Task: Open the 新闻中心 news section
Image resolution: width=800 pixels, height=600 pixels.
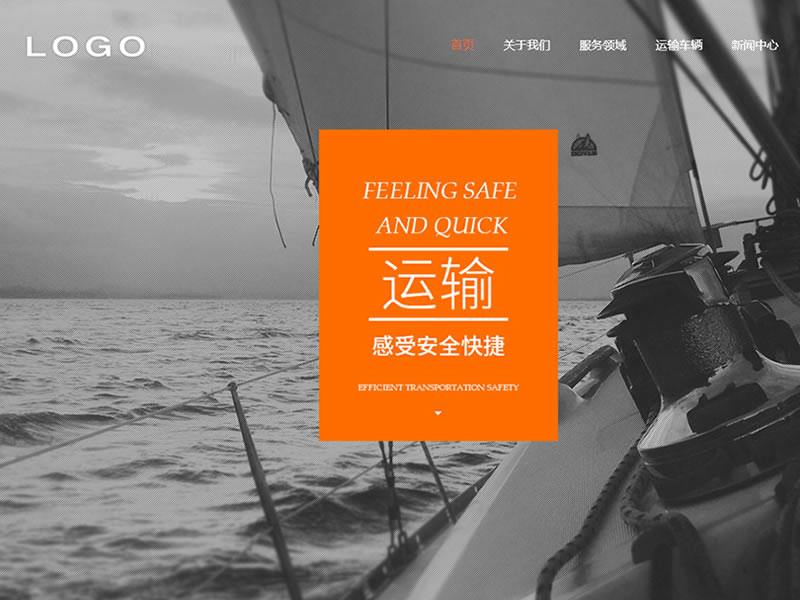Action: coord(755,45)
